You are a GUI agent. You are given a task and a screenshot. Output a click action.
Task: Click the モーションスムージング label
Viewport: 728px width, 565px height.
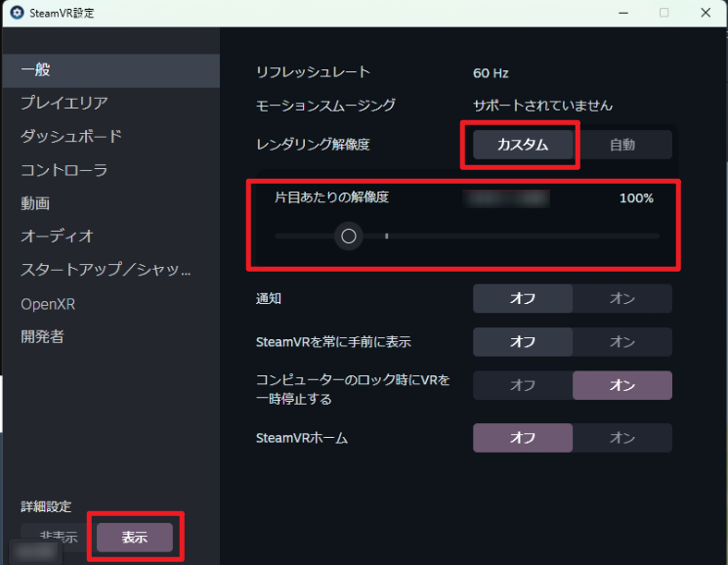(x=325, y=106)
